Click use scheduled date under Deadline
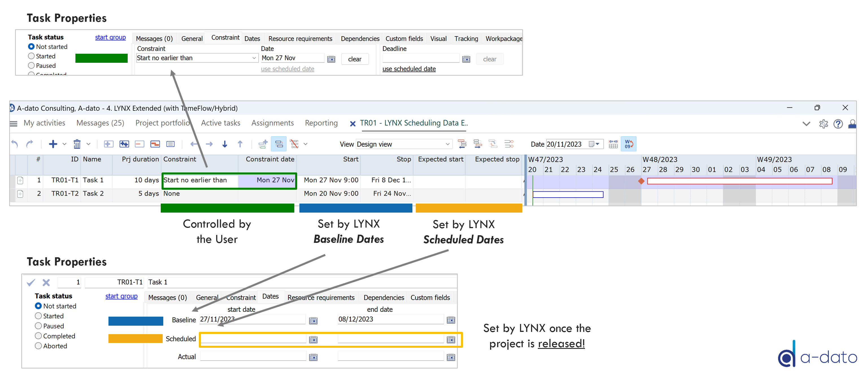Screen dimensions: 868x376 [x=409, y=69]
